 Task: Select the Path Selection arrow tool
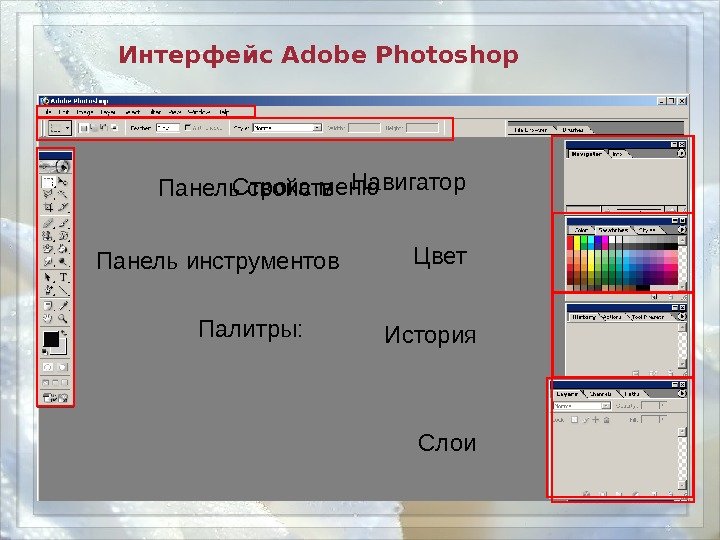coord(48,277)
